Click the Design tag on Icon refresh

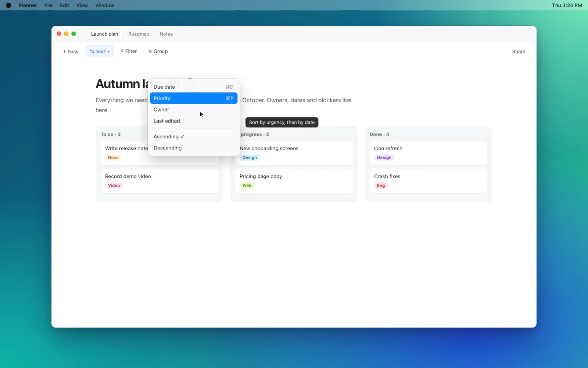[x=384, y=158]
